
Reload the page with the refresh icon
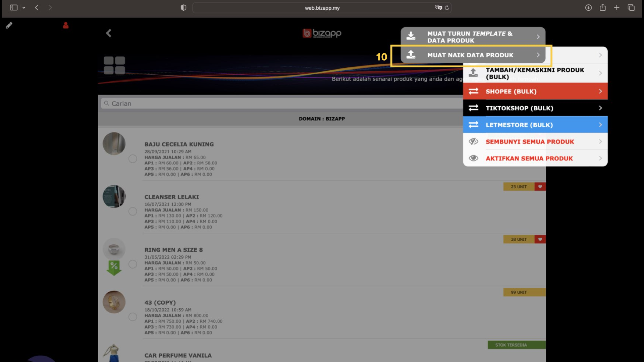[447, 7]
